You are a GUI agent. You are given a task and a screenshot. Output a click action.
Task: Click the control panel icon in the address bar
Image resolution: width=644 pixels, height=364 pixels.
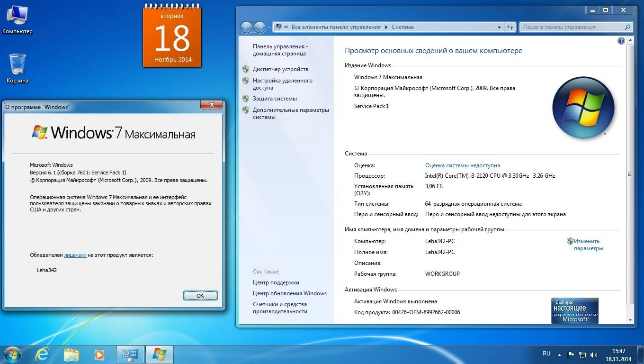pos(278,27)
